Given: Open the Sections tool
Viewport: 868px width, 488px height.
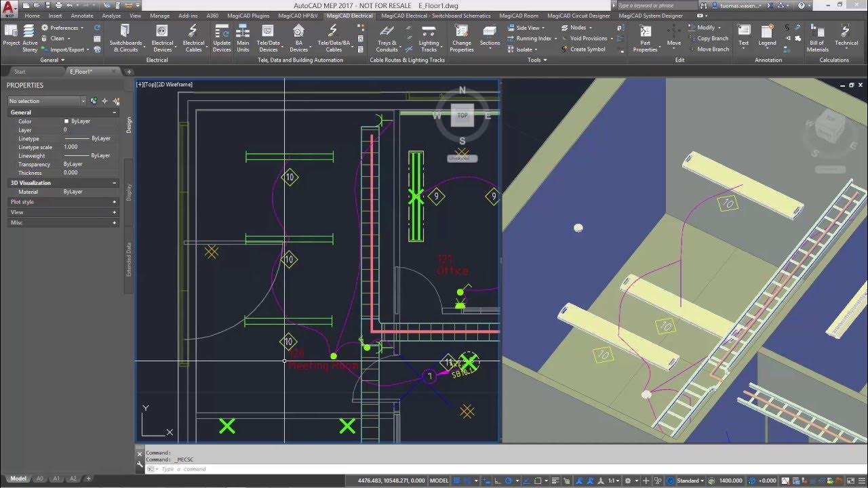Looking at the screenshot, I should tap(490, 35).
